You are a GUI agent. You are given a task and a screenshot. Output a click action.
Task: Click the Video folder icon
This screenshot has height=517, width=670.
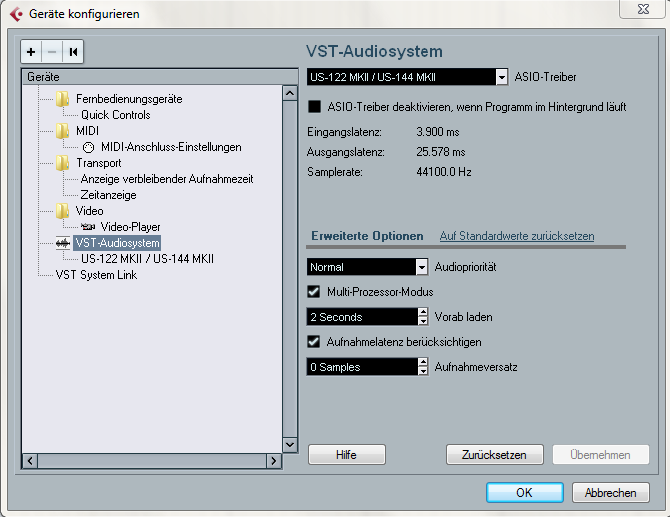point(62,211)
